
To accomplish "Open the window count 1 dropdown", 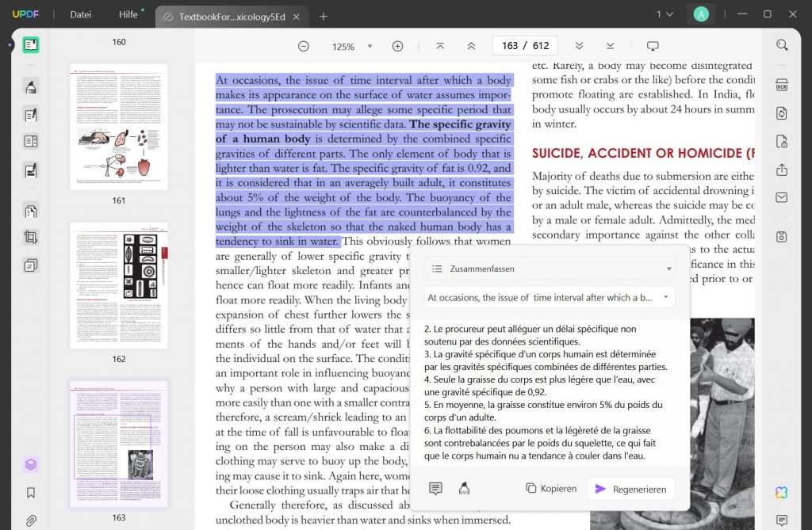I will click(x=665, y=14).
